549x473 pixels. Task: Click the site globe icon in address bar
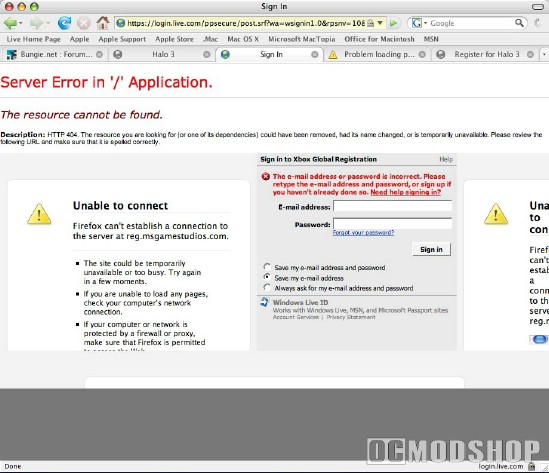[121, 23]
